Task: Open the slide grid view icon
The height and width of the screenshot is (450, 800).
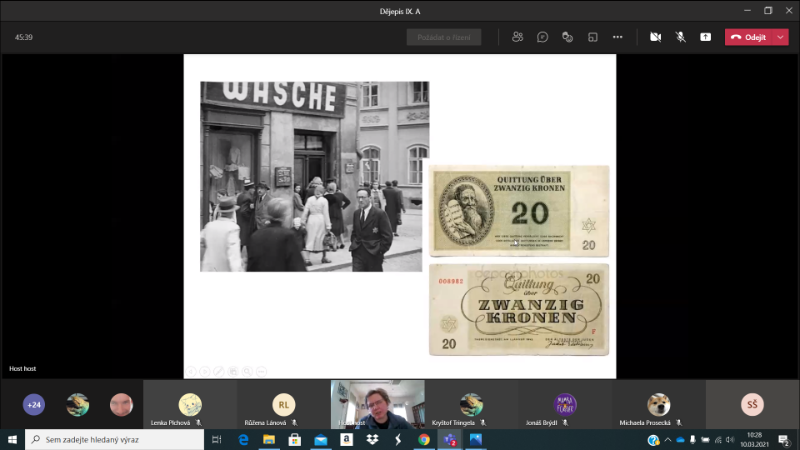Action: pyautogui.click(x=233, y=371)
